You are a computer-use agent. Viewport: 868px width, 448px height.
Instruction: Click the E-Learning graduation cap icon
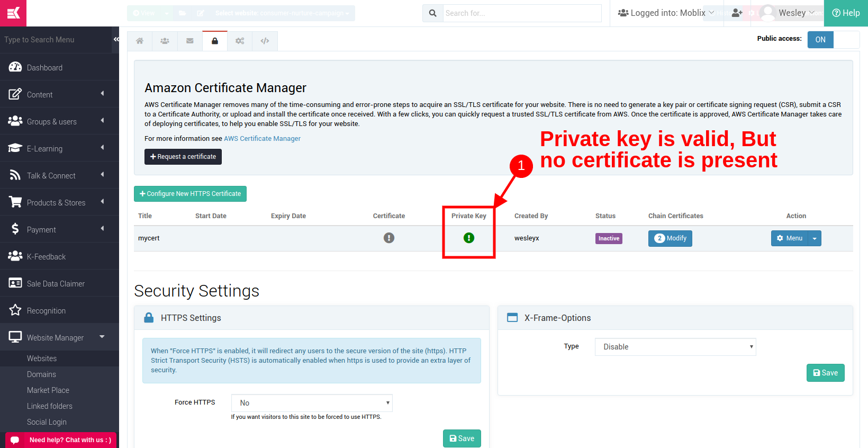[x=15, y=148]
